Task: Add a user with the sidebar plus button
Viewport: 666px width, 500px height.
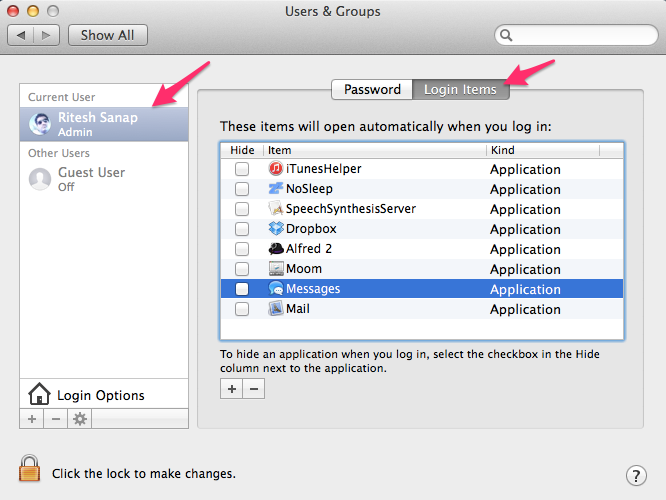Action: tap(32, 419)
